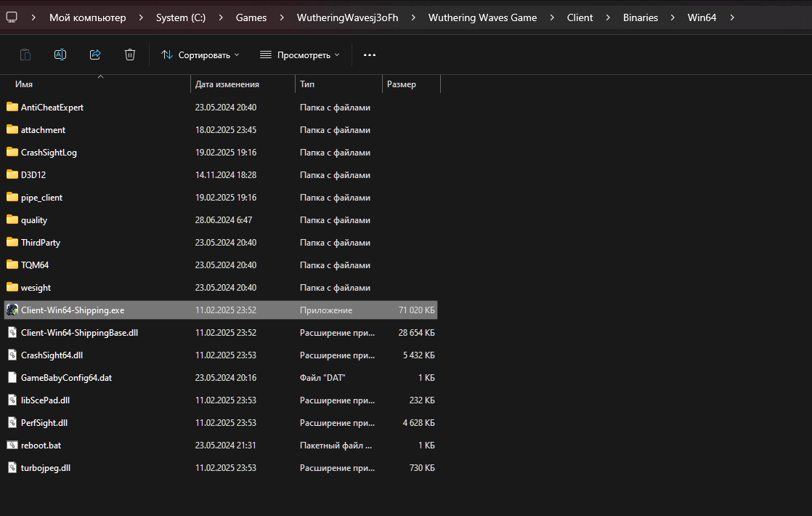Click the delete trash icon
812x516 pixels.
coord(130,55)
